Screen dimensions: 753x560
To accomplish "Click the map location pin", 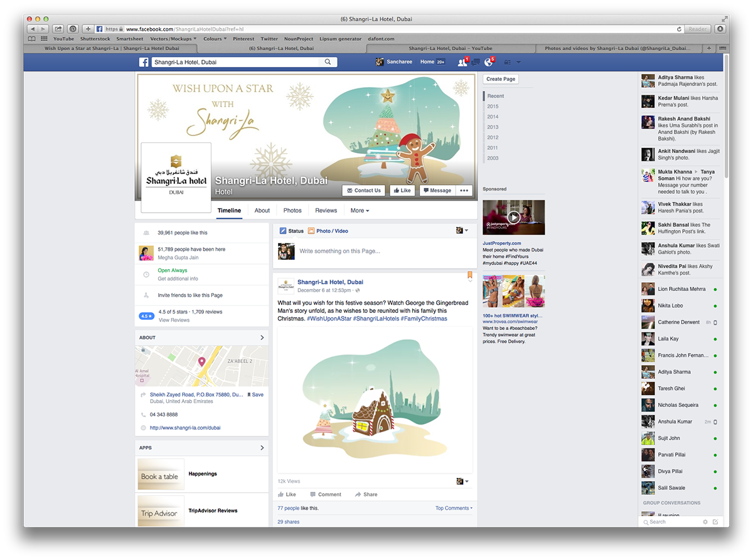I will tap(202, 362).
